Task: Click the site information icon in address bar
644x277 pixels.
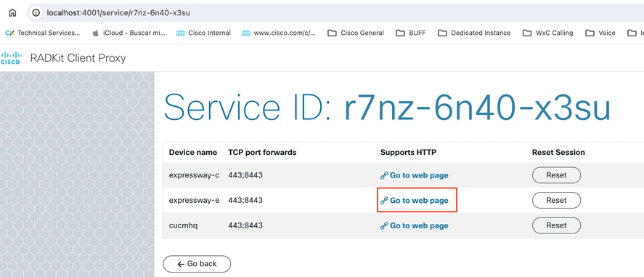Action: pos(36,13)
